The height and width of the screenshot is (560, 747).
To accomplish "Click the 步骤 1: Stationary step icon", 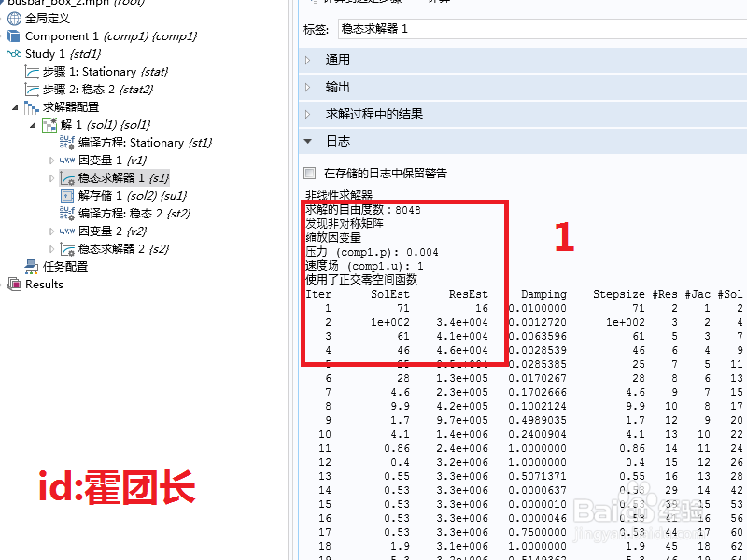I will click(32, 72).
